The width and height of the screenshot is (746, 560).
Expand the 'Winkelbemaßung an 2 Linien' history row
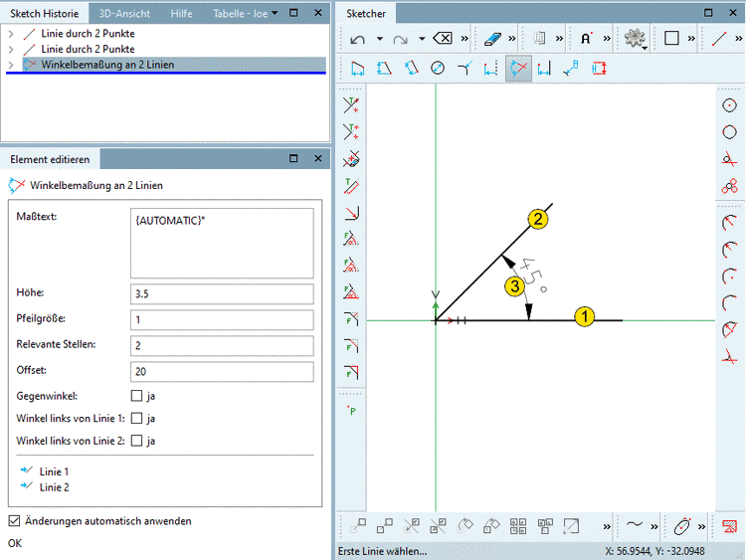pos(11,65)
